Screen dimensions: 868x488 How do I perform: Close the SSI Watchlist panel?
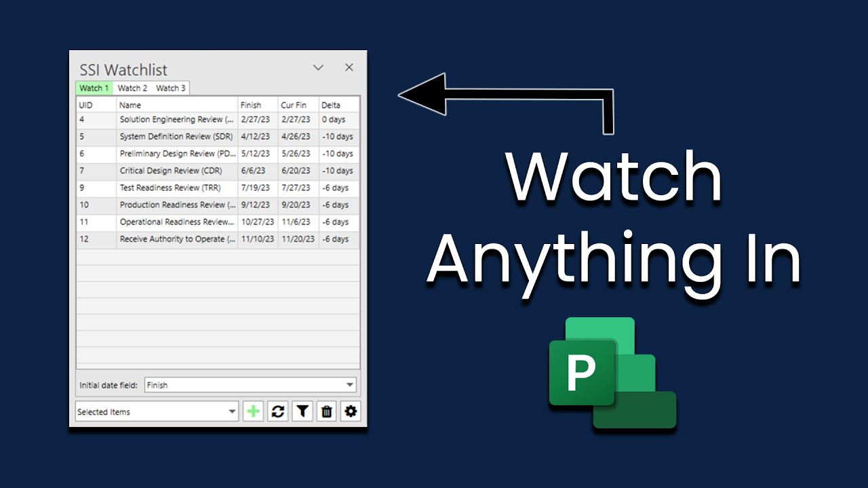(349, 67)
